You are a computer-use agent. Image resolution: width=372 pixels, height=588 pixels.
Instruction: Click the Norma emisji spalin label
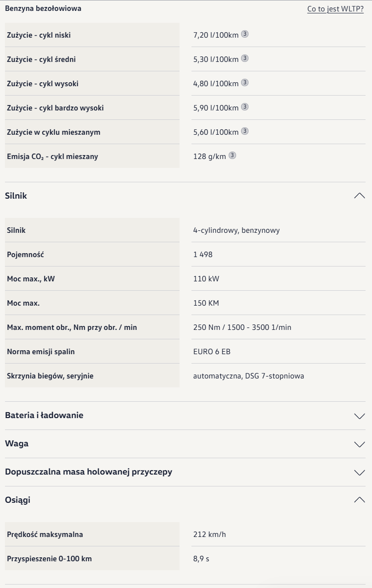41,352
